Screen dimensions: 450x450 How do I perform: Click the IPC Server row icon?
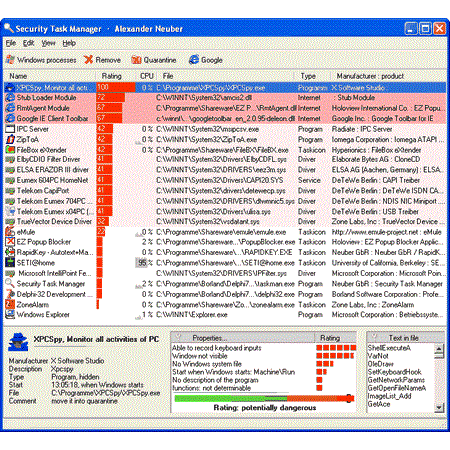coord(10,129)
